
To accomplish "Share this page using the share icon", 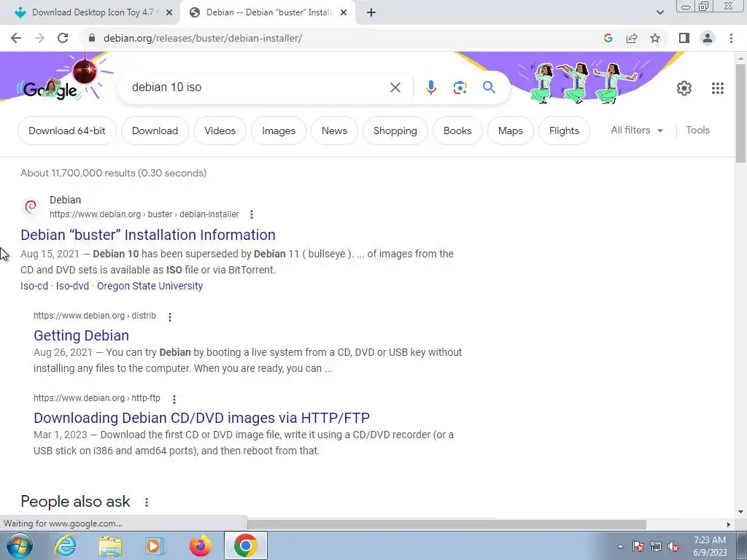I will click(632, 38).
